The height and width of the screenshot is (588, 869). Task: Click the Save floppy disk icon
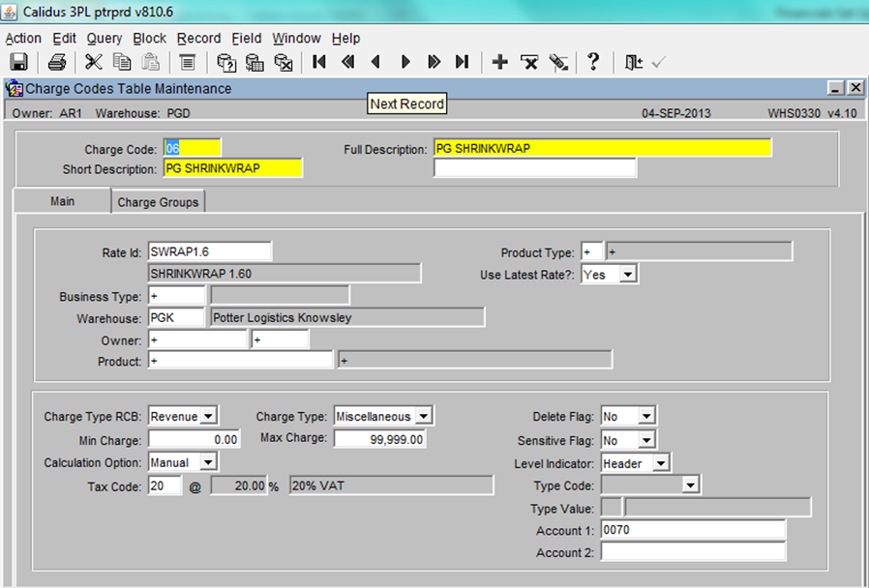(18, 62)
